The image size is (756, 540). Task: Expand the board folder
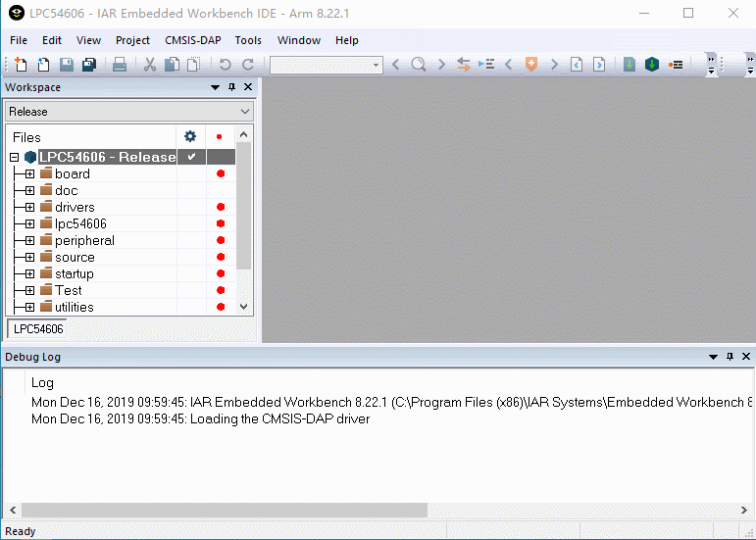coord(29,173)
